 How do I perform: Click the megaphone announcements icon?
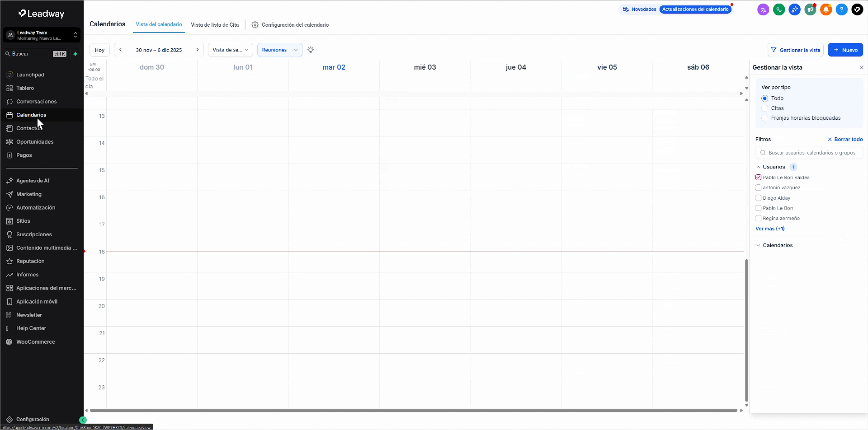click(810, 9)
